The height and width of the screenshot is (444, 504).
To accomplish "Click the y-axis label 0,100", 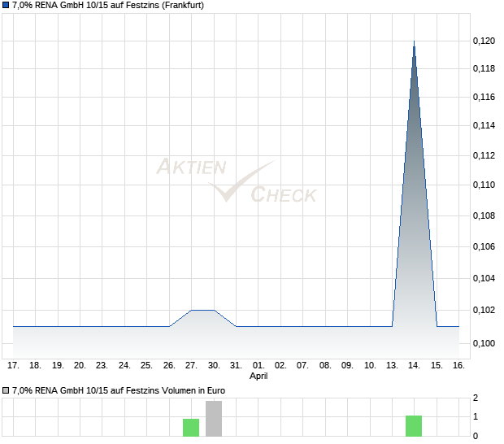I will pyautogui.click(x=484, y=343).
